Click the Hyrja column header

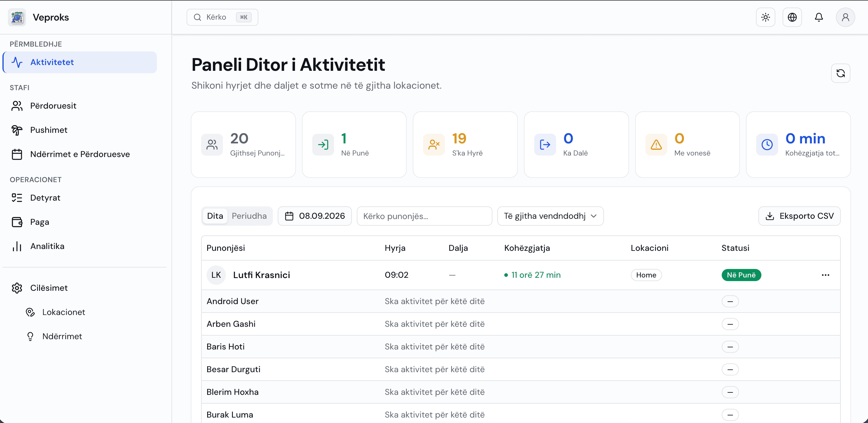click(x=395, y=248)
